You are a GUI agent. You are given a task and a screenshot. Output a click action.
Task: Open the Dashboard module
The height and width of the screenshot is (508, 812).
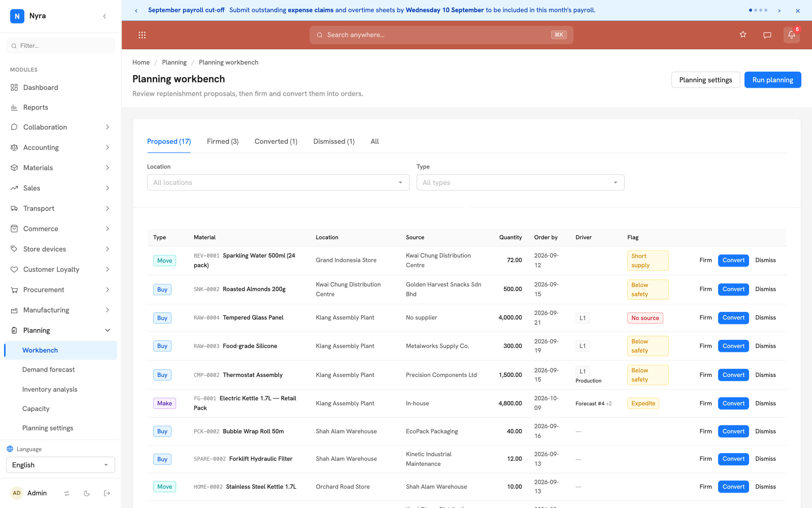tap(61, 87)
